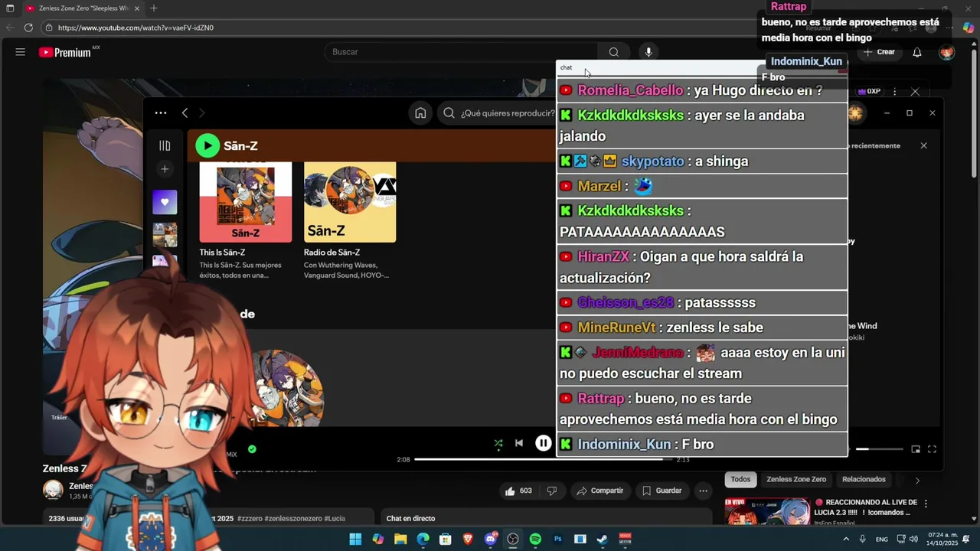The height and width of the screenshot is (551, 980).
Task: Adjust Spotify volume slider
Action: coord(879,449)
